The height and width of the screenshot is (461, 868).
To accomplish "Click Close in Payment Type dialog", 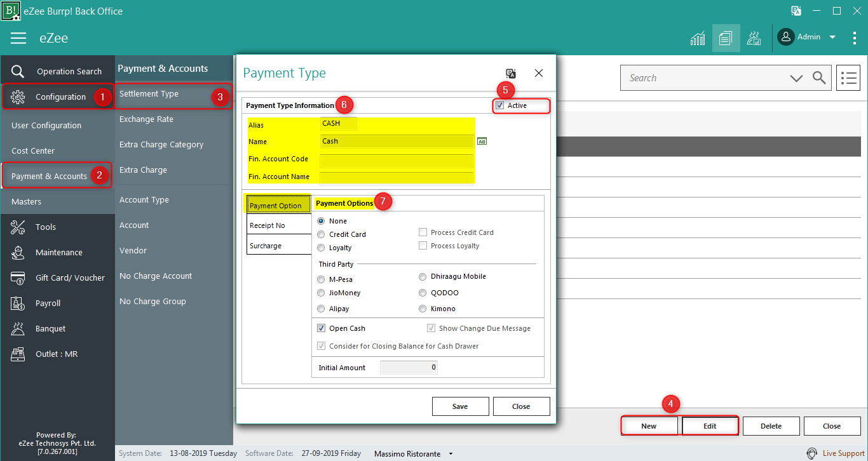I will point(521,406).
